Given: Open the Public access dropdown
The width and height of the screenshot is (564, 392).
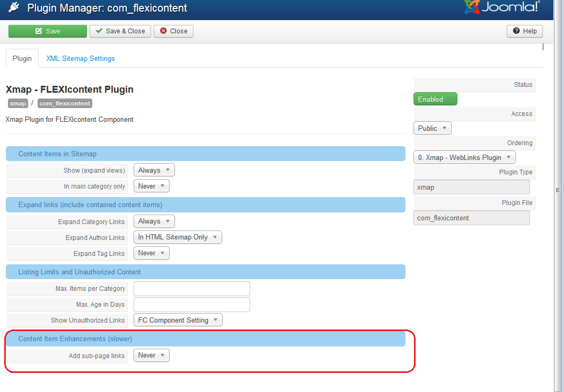Looking at the screenshot, I should click(433, 128).
